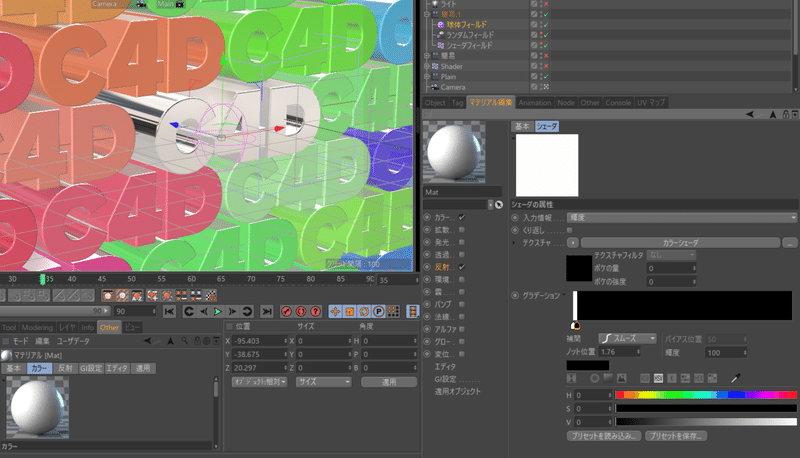Image resolution: width=800 pixels, height=458 pixels.
Task: Click the color wheel mode icon
Action: (x=594, y=378)
